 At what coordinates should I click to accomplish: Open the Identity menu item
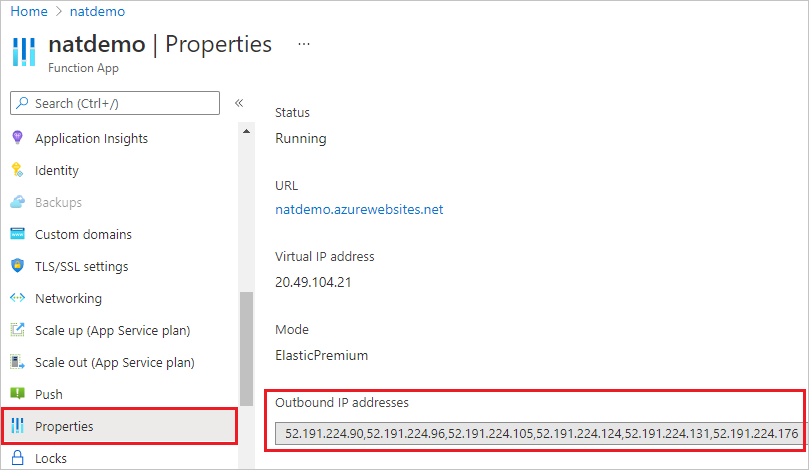(57, 170)
